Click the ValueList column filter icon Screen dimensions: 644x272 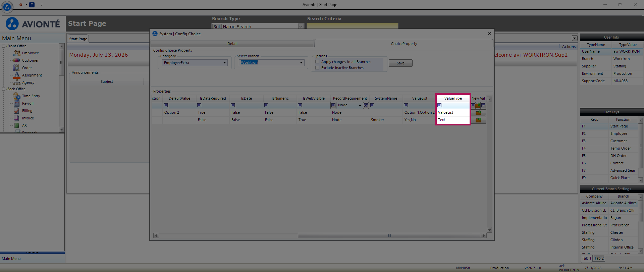[x=406, y=105]
